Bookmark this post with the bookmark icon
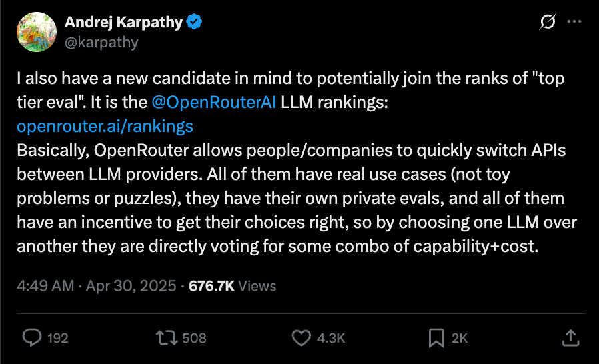 click(437, 338)
